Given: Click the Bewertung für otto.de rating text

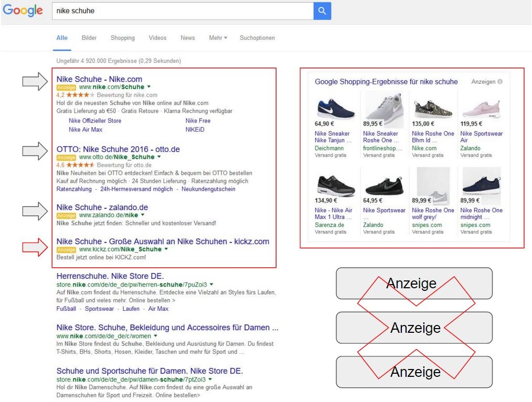Looking at the screenshot, I should pyautogui.click(x=124, y=165).
